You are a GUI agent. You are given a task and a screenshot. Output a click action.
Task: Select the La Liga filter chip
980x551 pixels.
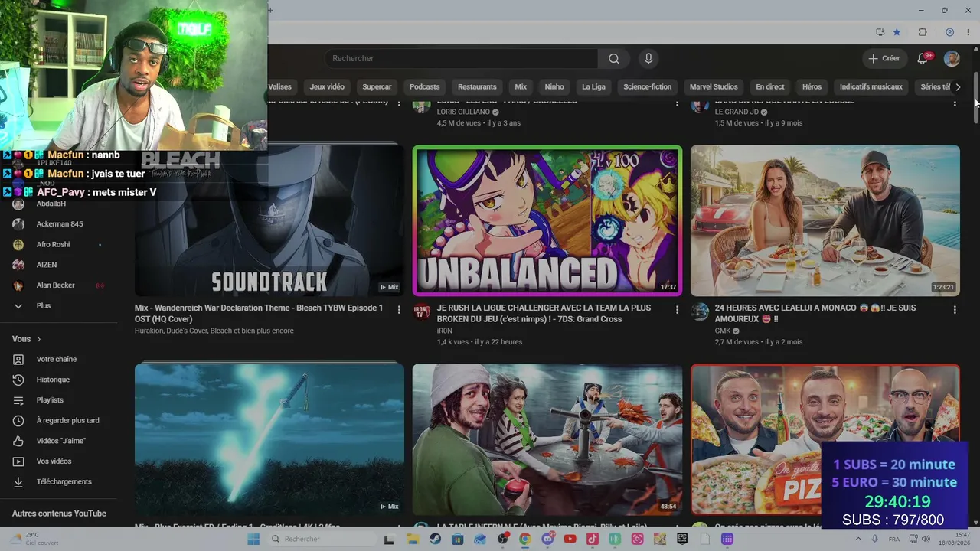coord(593,87)
